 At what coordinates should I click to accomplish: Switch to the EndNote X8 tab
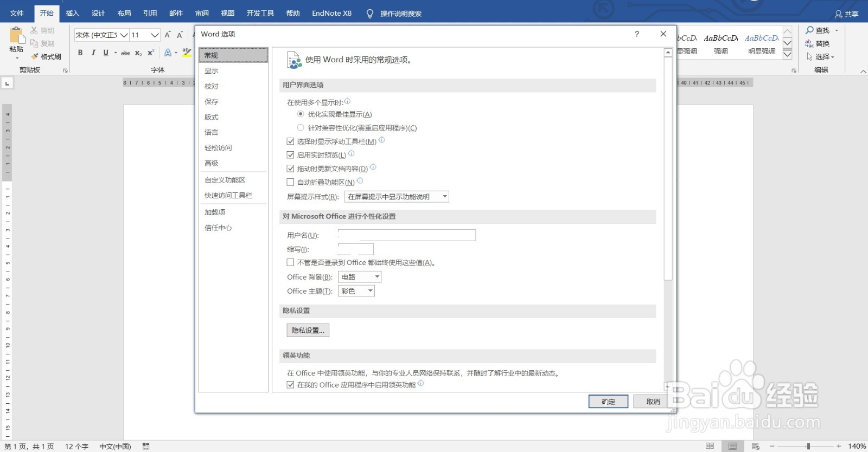331,13
